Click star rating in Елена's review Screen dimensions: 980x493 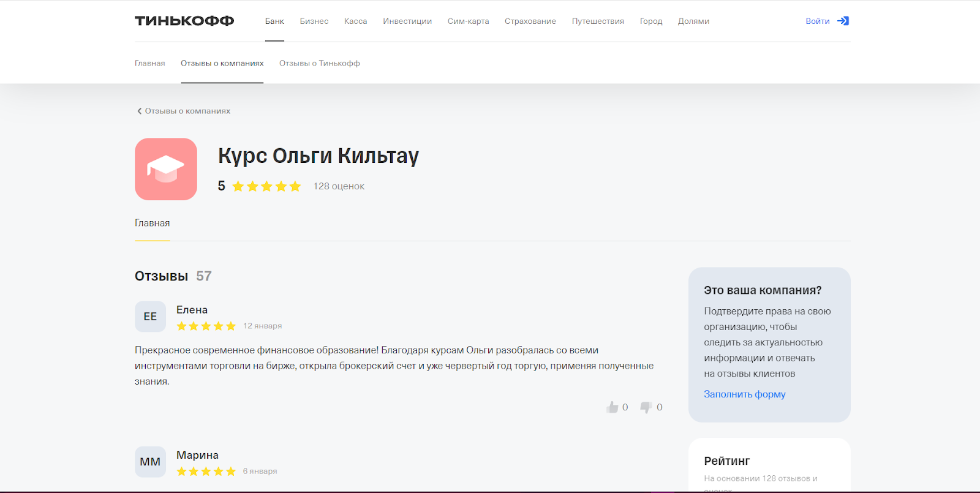coord(206,326)
